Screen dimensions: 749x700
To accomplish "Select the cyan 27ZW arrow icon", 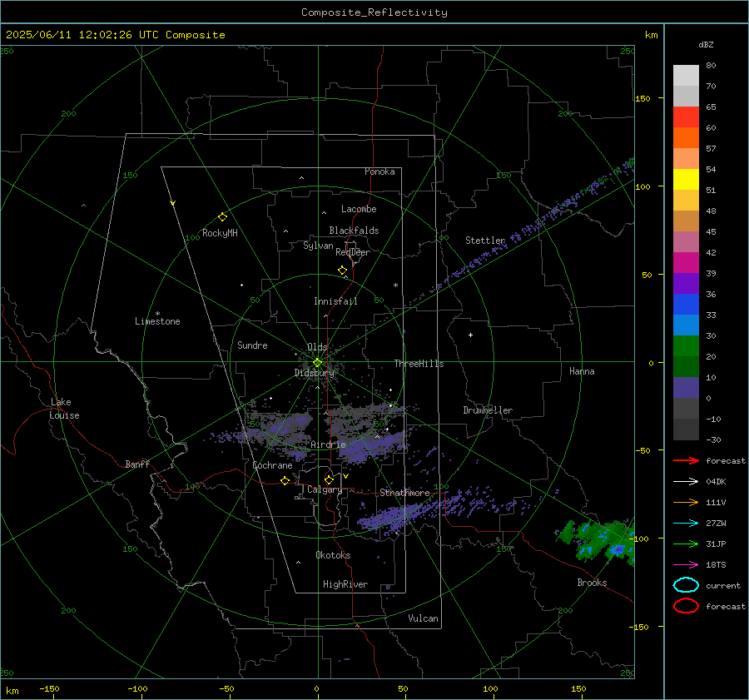I will [x=686, y=524].
